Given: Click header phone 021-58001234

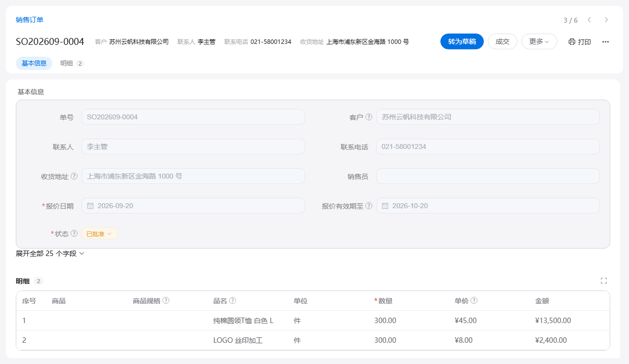Looking at the screenshot, I should [271, 42].
